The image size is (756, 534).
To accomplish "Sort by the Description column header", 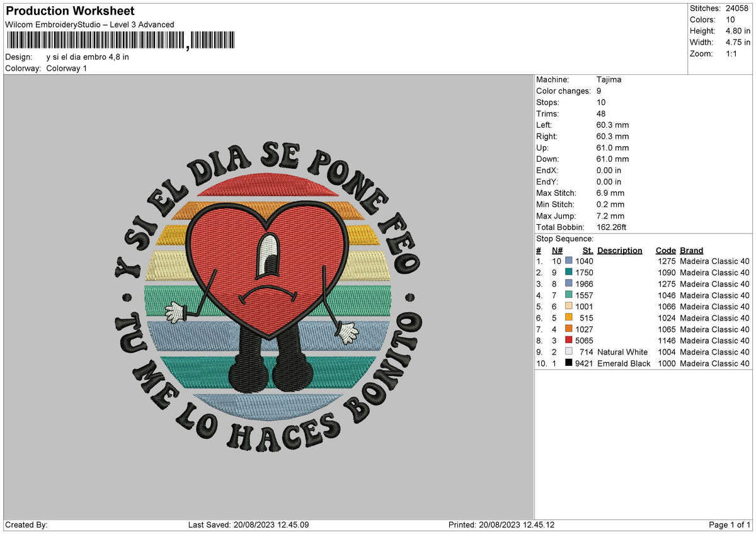I will point(620,250).
